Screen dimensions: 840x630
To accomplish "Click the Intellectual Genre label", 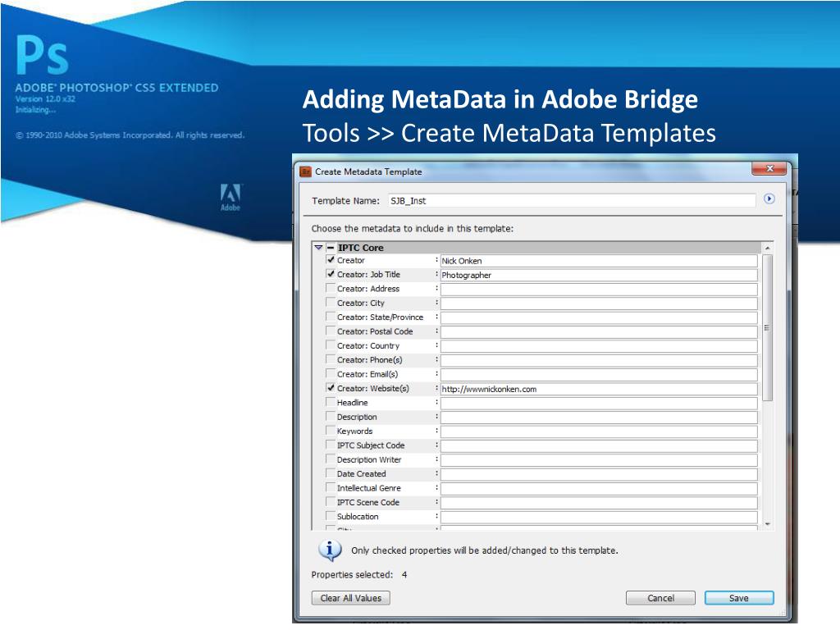I will pos(368,488).
